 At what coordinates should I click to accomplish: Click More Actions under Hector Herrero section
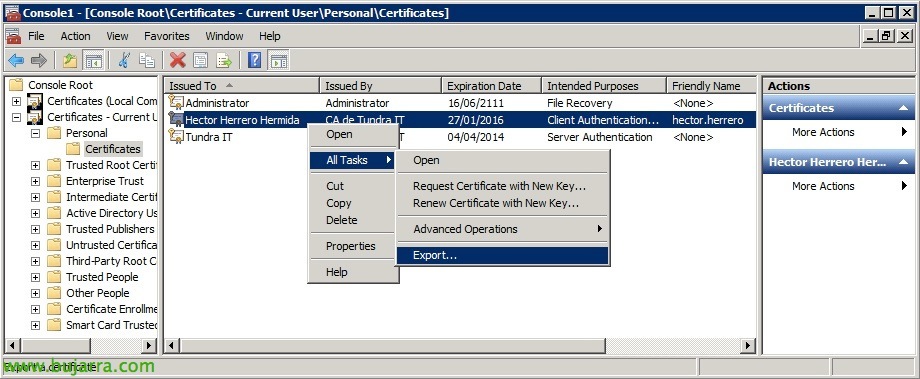[823, 186]
